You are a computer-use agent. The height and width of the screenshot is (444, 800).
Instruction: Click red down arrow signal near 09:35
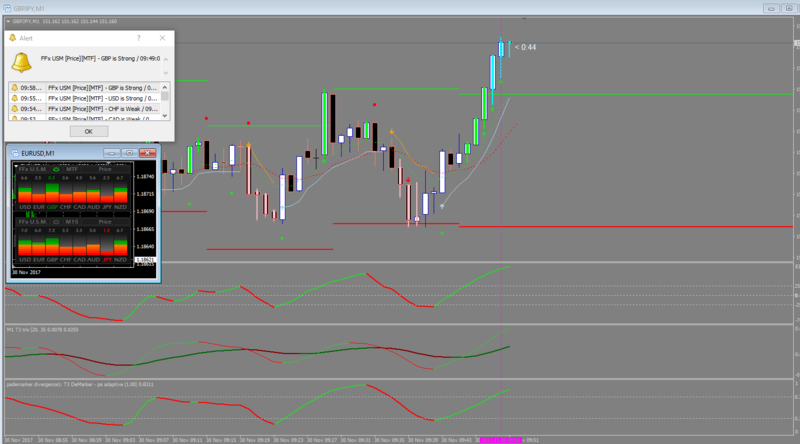[x=408, y=180]
